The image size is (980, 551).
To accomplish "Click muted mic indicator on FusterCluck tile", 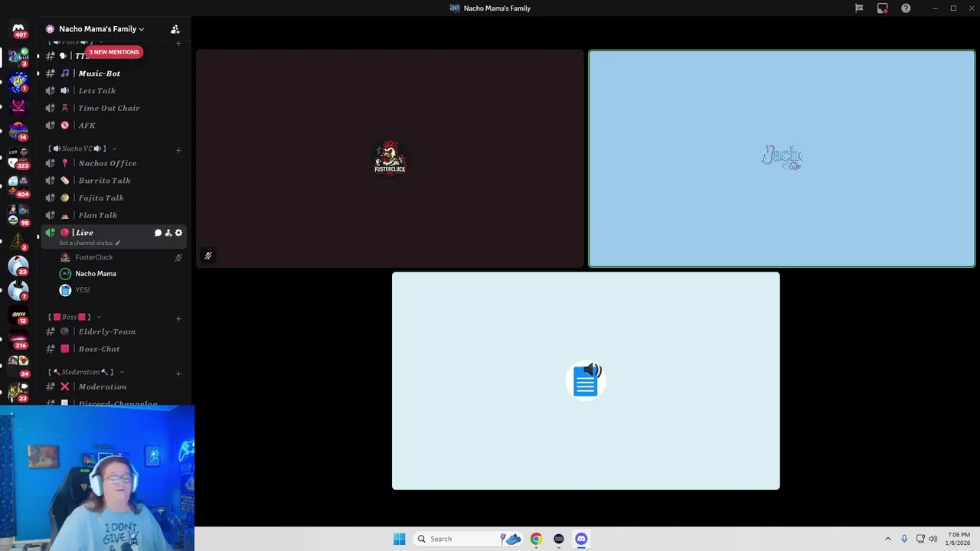I will (x=207, y=256).
